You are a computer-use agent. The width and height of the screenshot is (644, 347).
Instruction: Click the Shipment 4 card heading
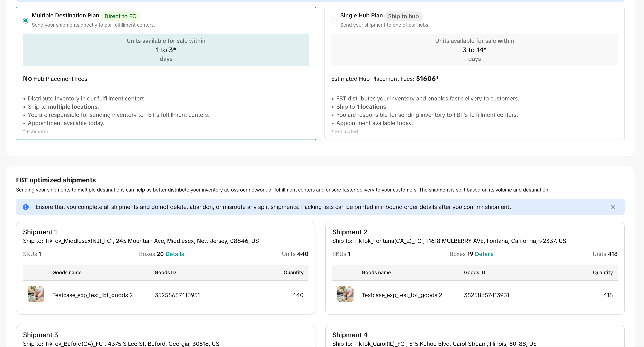click(x=350, y=335)
